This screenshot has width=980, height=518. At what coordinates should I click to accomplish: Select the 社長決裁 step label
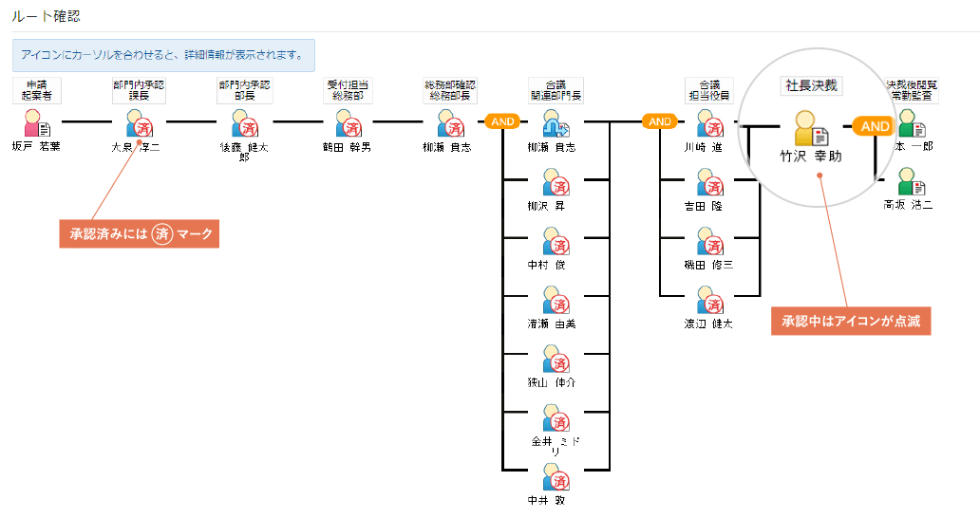pos(811,85)
